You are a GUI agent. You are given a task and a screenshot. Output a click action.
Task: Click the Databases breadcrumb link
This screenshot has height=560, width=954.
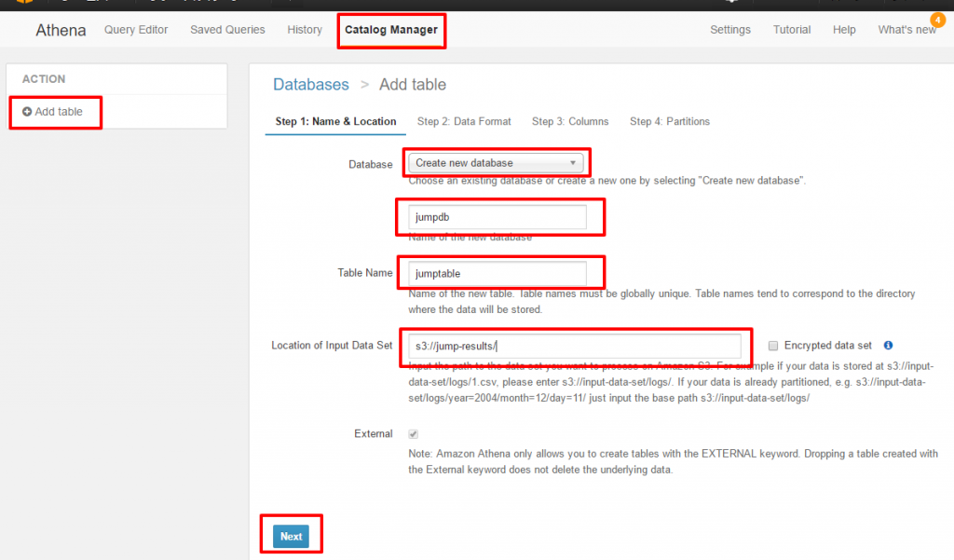311,85
